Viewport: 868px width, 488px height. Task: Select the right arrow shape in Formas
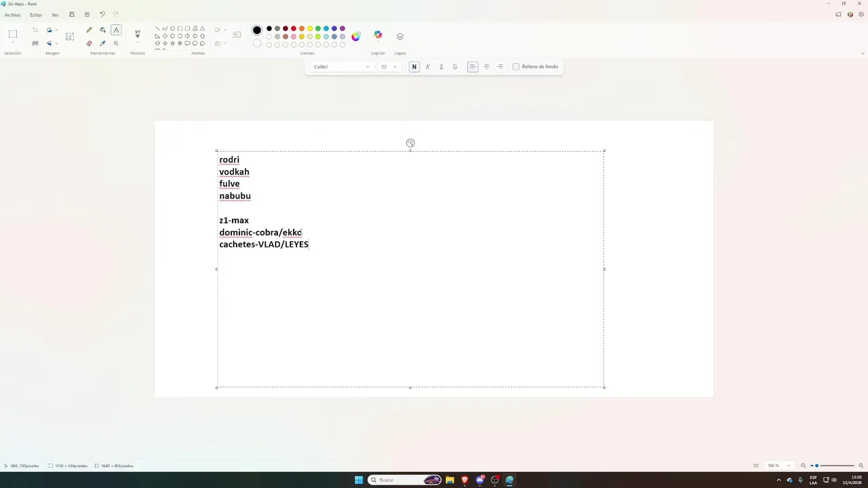pos(187,36)
